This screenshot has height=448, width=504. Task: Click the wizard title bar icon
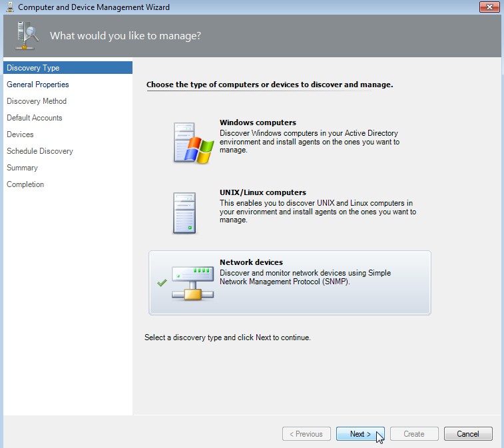click(10, 7)
